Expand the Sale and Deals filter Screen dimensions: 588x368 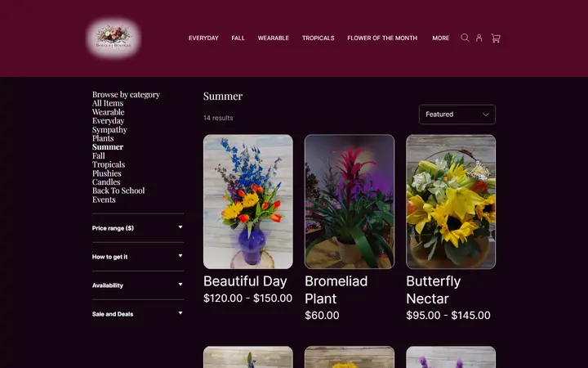[x=138, y=313]
